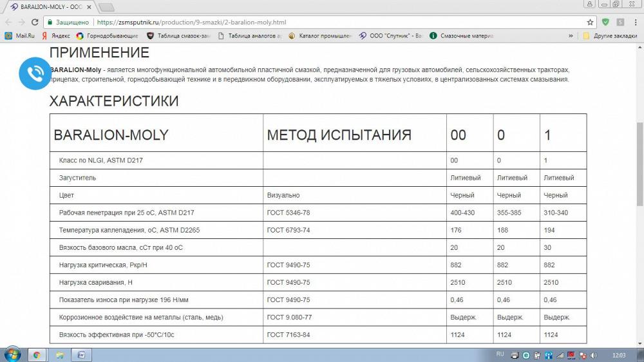This screenshot has height=362, width=644.
Task: Click the RU language indicator
Action: pos(500,354)
